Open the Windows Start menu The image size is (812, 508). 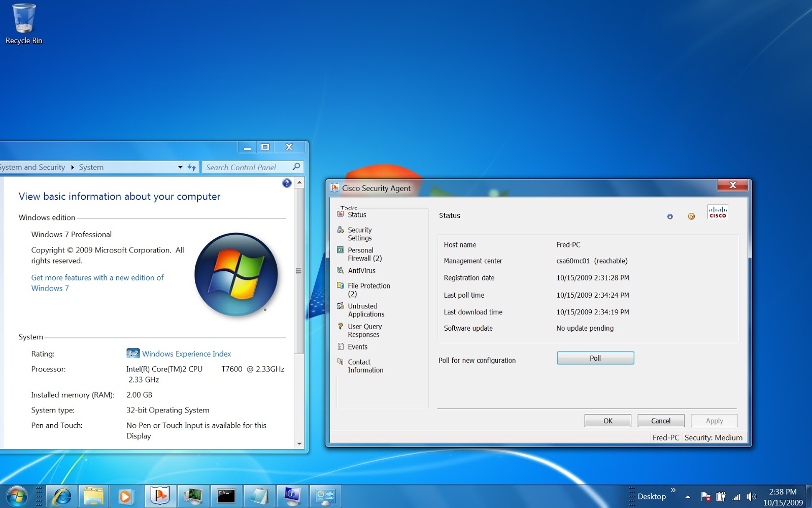tap(16, 496)
